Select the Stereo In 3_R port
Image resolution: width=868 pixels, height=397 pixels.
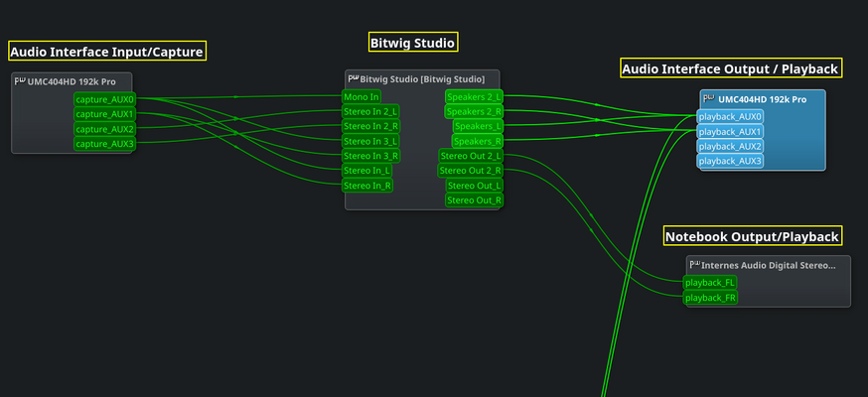(370, 156)
